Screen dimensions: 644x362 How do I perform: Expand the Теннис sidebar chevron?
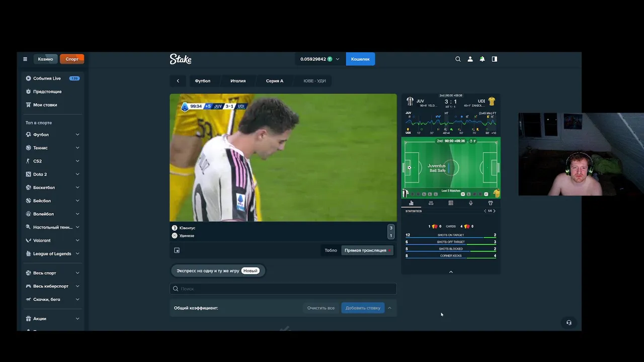point(77,148)
